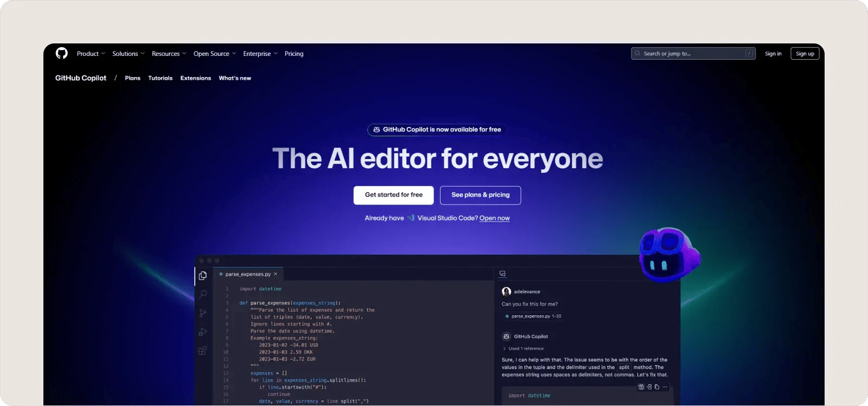Click 'import datetime' in chat code block
Image resolution: width=868 pixels, height=406 pixels.
[529, 396]
